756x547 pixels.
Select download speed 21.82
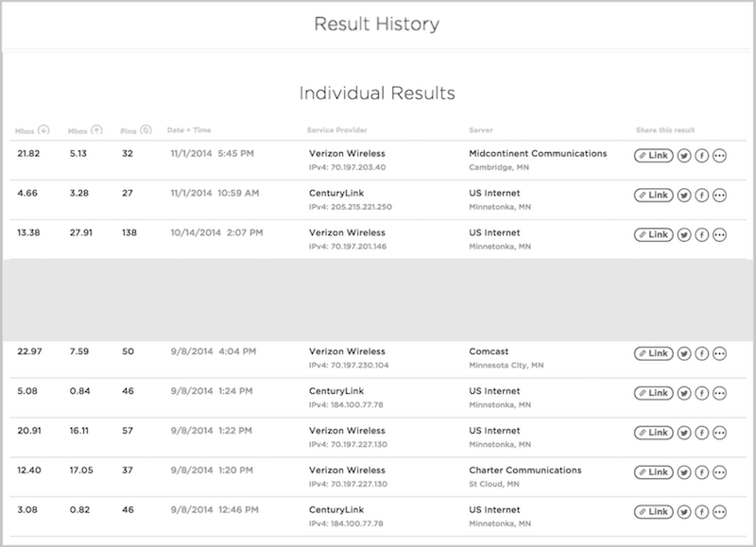click(x=28, y=154)
